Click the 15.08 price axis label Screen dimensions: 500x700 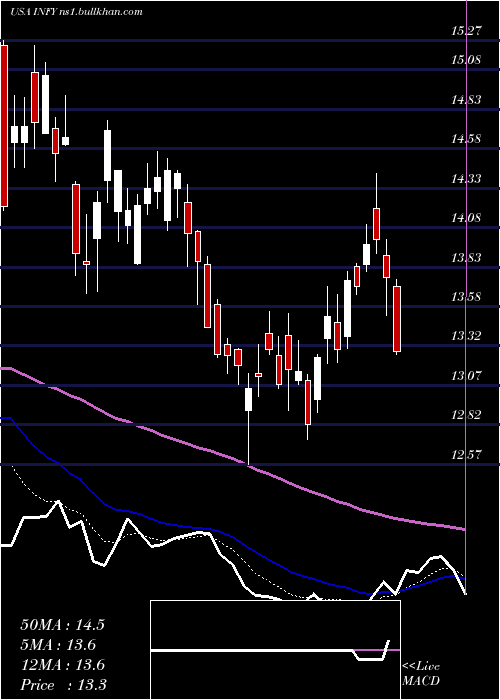click(466, 59)
